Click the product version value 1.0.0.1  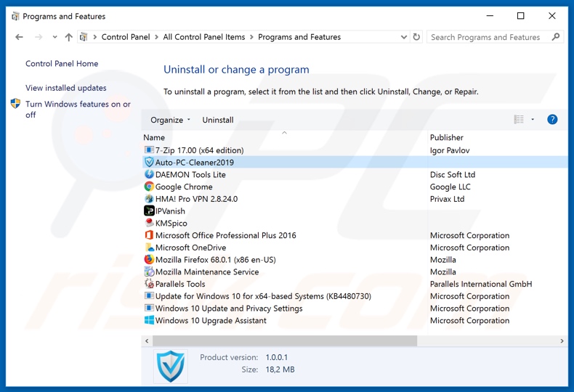276,357
